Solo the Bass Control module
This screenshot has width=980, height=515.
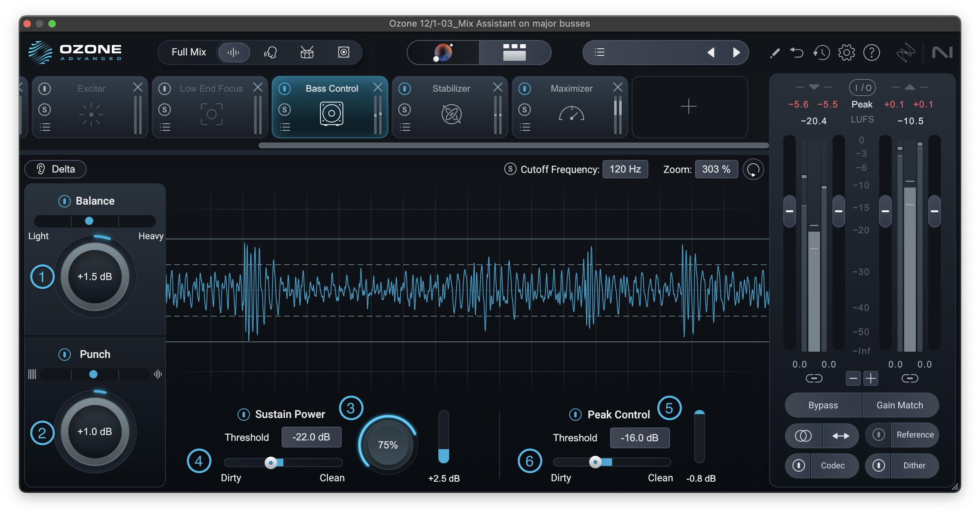(285, 110)
